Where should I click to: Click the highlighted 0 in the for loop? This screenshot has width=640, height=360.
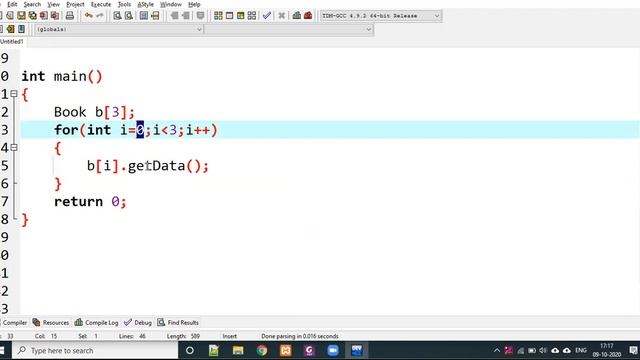point(140,130)
